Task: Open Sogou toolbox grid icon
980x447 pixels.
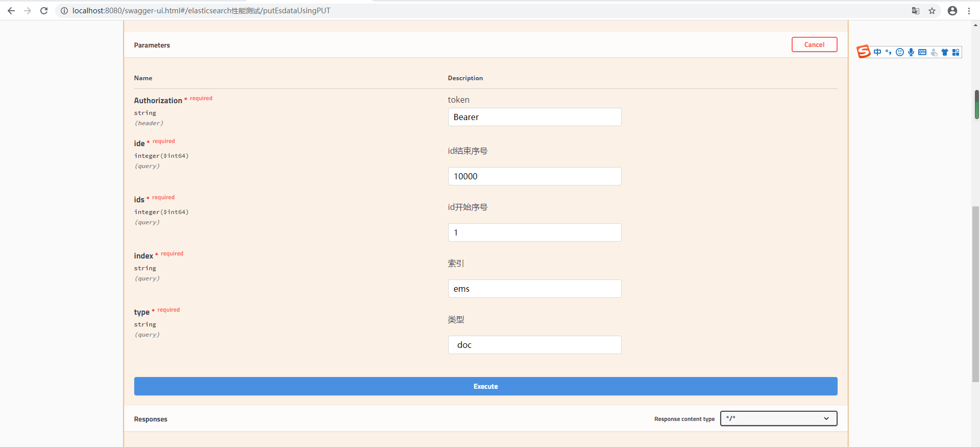Action: pos(956,52)
